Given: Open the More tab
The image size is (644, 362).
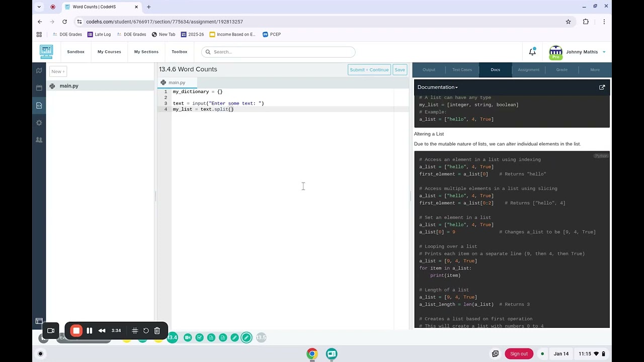Looking at the screenshot, I should 595,70.
